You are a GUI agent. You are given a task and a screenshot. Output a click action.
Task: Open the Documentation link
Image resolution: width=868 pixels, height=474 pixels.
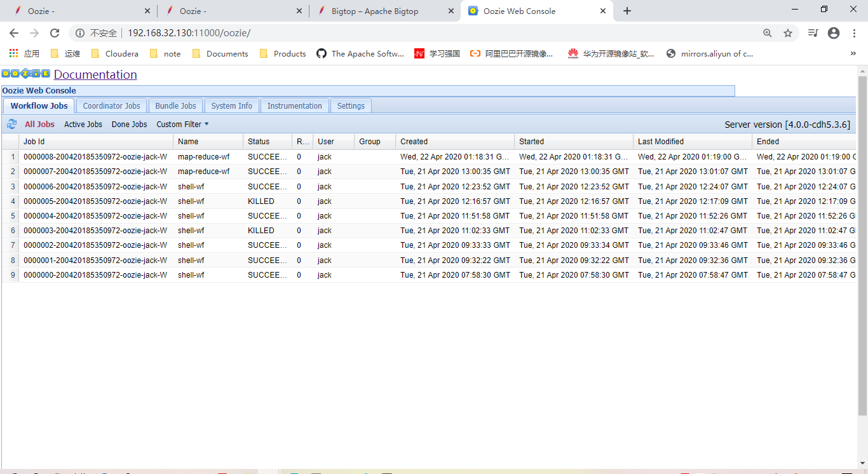(95, 74)
